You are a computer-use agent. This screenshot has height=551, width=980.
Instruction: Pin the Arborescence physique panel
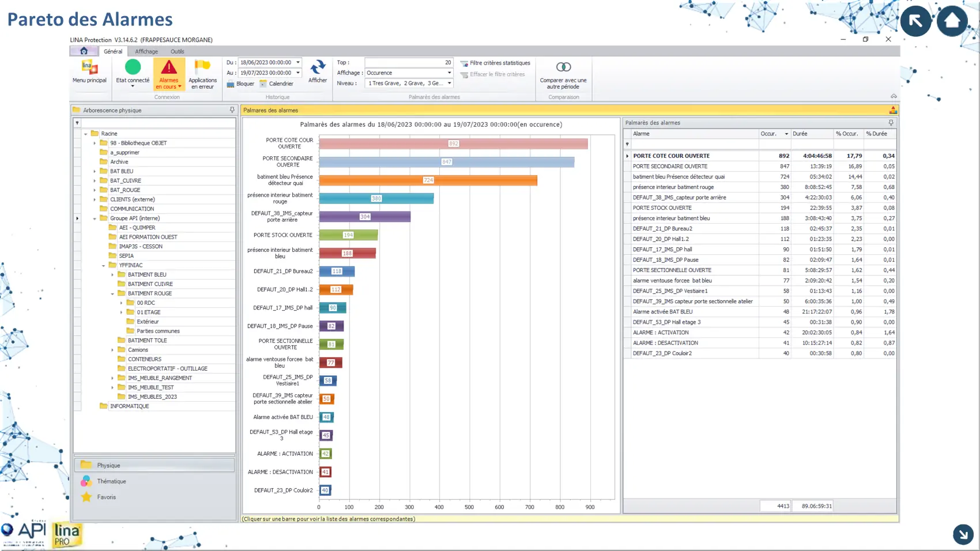[232, 110]
